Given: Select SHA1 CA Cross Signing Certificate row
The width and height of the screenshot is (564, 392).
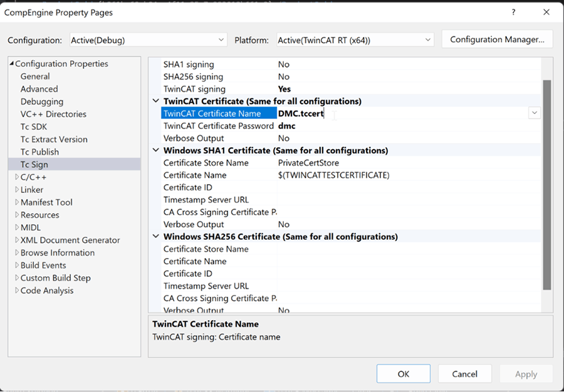Looking at the screenshot, I should pos(351,212).
